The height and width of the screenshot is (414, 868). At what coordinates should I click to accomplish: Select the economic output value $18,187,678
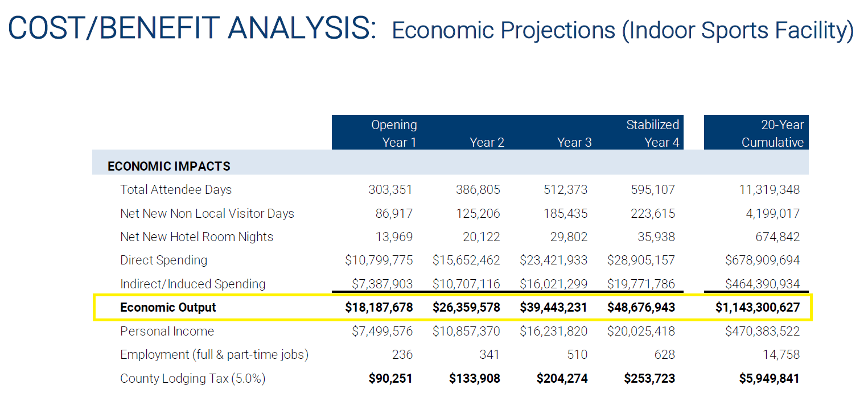click(x=379, y=308)
